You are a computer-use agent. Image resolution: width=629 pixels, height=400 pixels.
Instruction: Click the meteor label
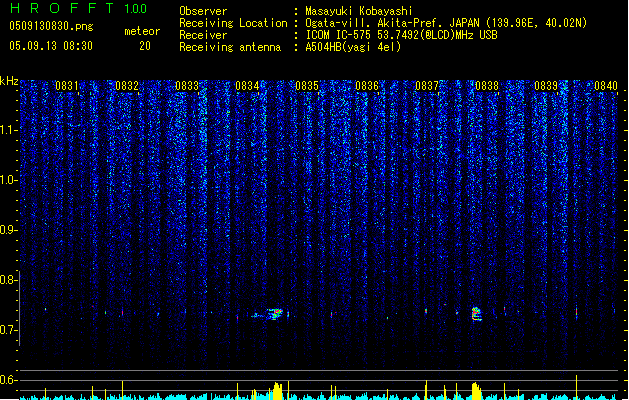[142, 31]
